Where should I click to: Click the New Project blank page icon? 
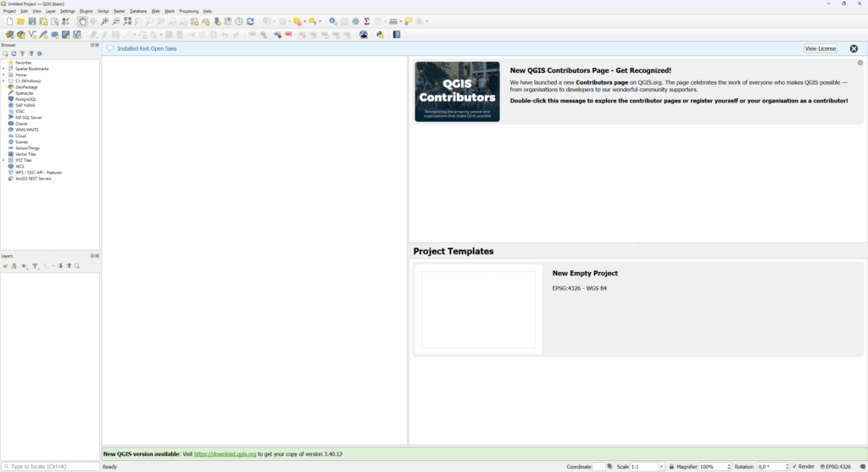click(x=9, y=21)
